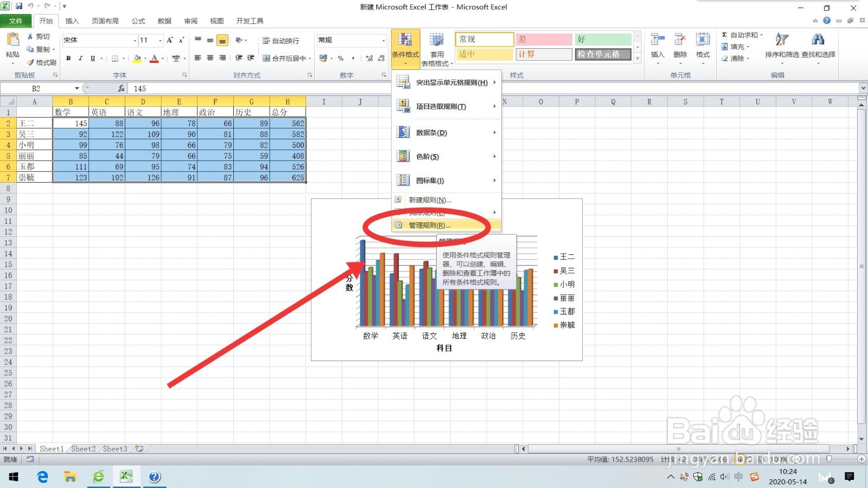Apply the Good (好) cell style

603,39
